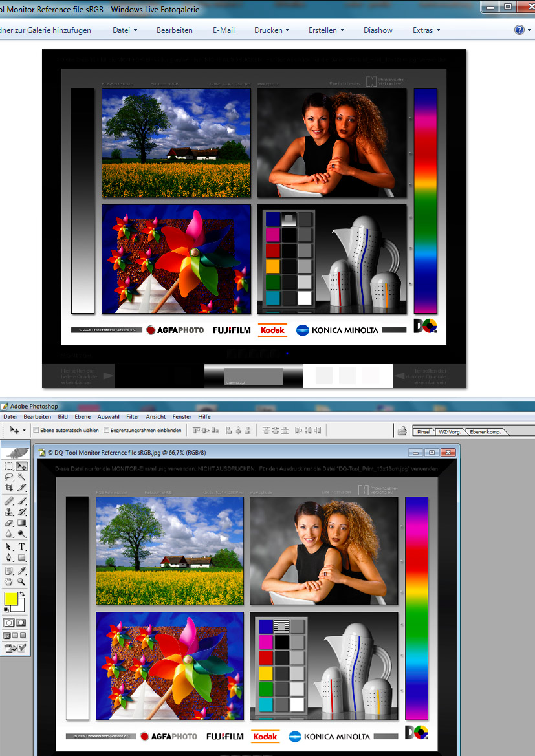Select the Rectangular Marquee tool
Screen dimensions: 535x756
pyautogui.click(x=8, y=466)
